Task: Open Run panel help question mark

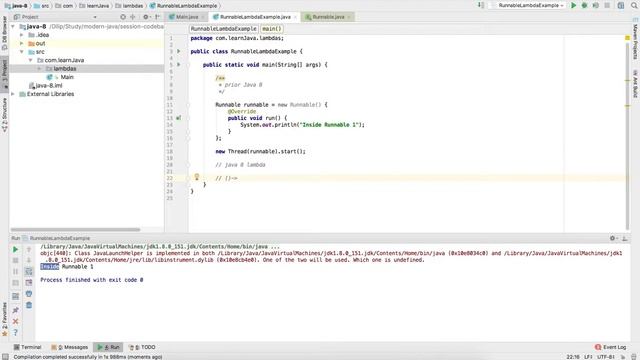Action: tap(16, 333)
